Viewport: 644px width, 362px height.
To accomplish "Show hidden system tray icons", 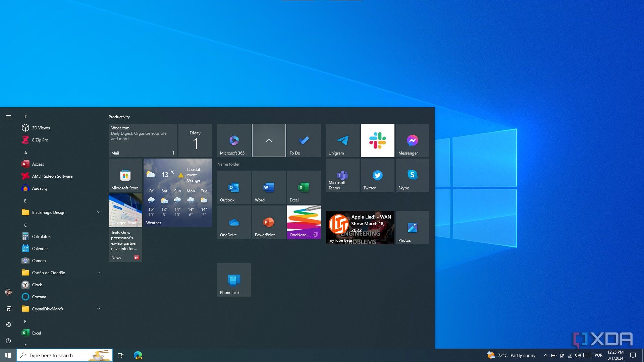I will click(x=545, y=355).
